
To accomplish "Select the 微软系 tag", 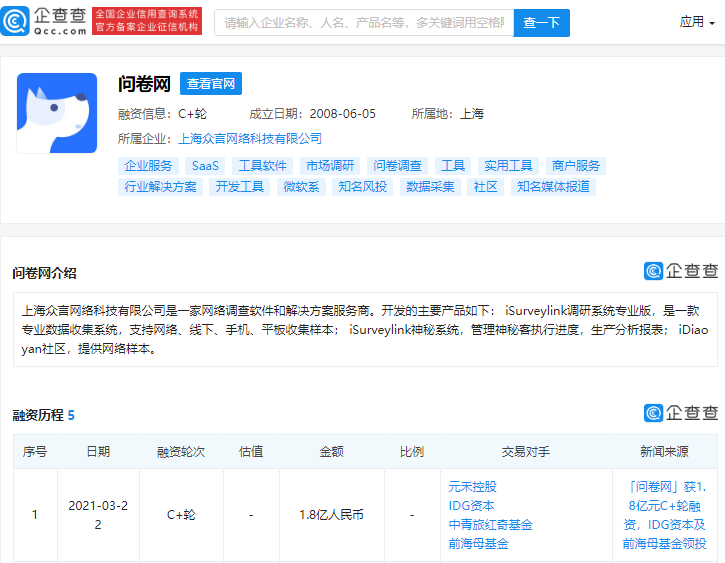I will [x=301, y=187].
